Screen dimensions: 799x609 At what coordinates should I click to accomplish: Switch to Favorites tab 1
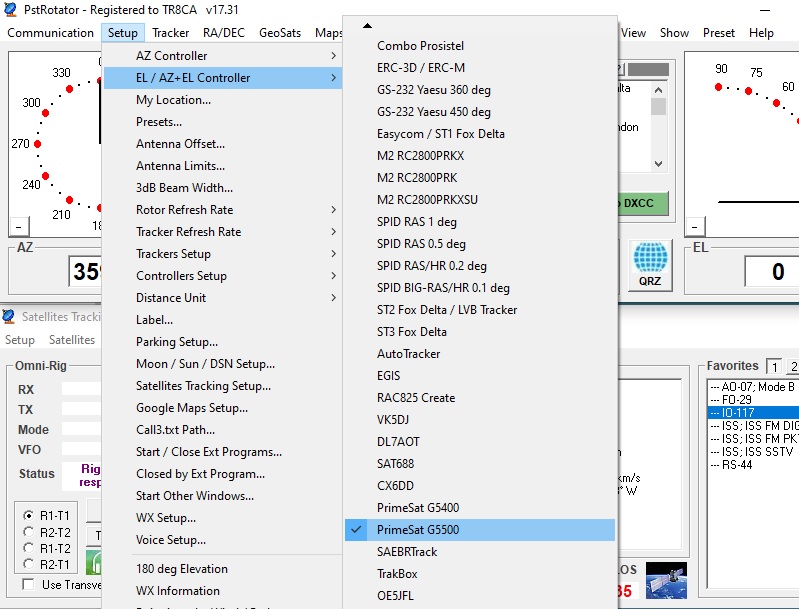[x=775, y=366]
